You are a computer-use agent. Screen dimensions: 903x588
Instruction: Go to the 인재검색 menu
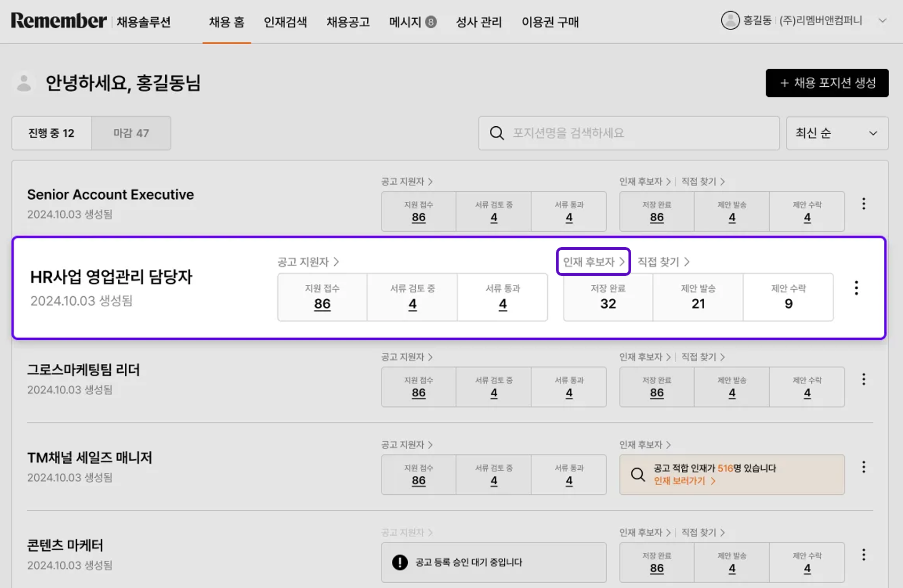point(285,22)
